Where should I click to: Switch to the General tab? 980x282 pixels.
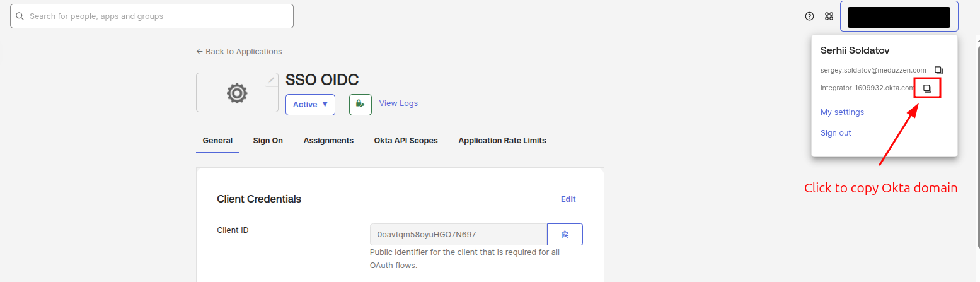tap(217, 141)
